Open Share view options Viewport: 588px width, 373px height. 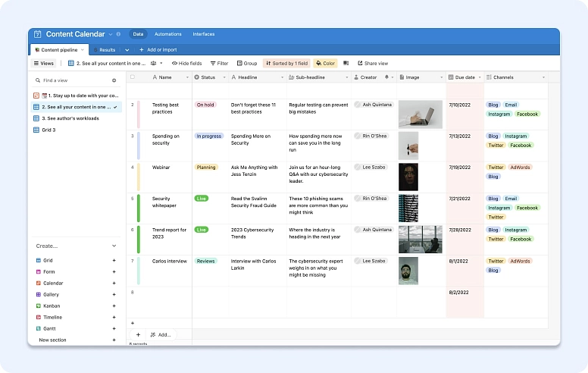[x=372, y=64]
